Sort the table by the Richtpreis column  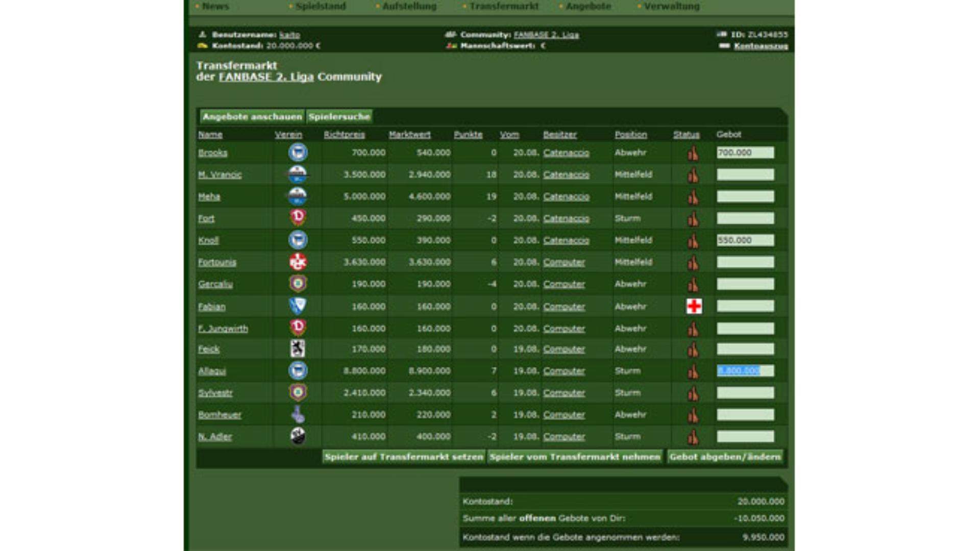coord(344,135)
